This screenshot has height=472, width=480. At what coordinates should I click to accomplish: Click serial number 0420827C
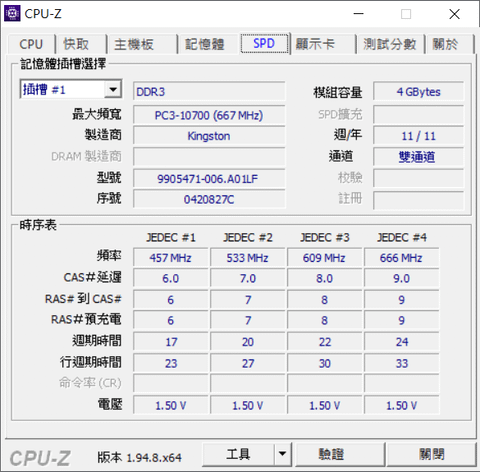209,199
